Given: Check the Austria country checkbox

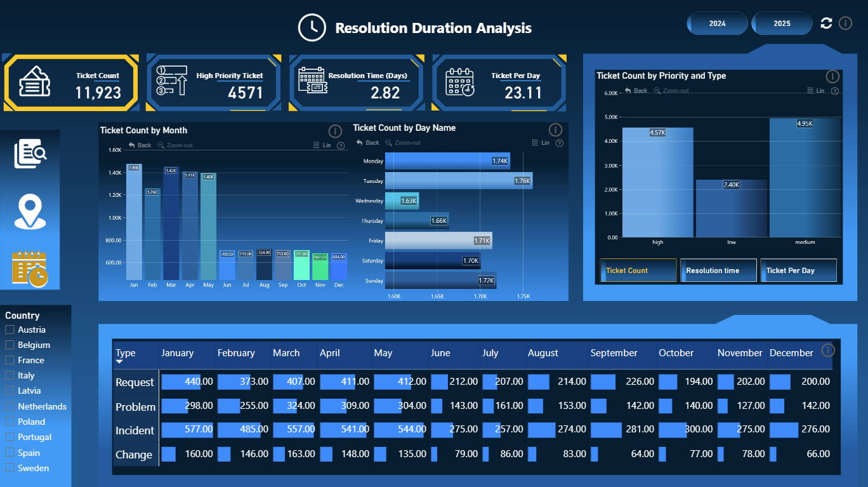Looking at the screenshot, I should coord(10,330).
